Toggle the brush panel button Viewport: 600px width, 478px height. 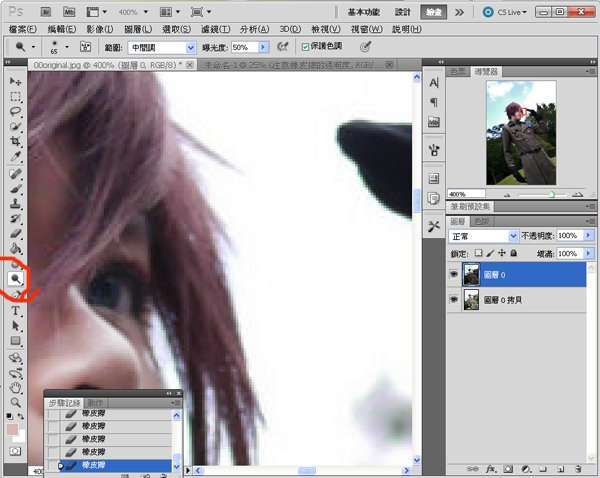tap(85, 47)
